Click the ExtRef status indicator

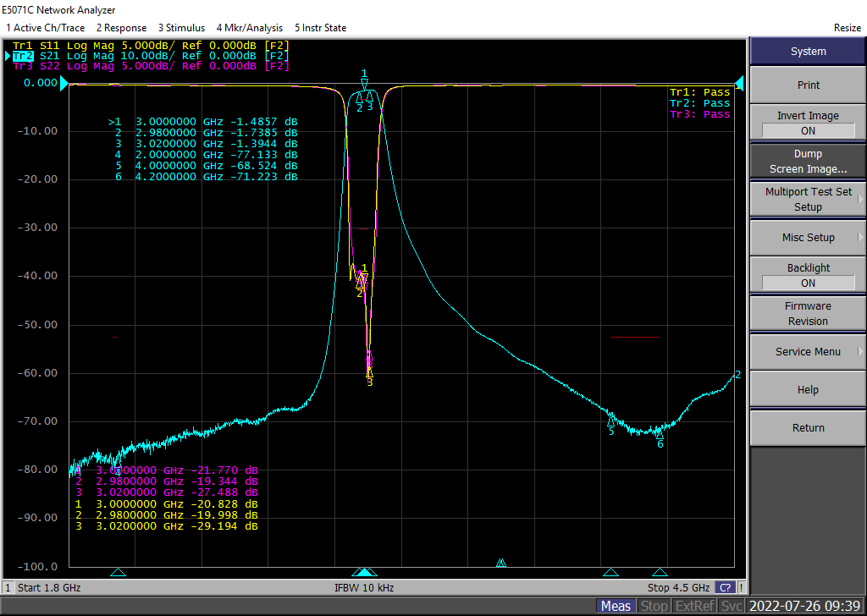tap(695, 606)
